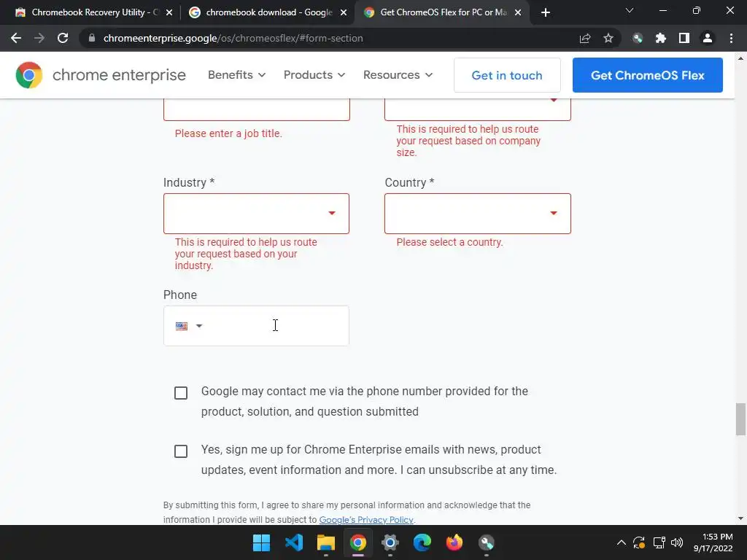The height and width of the screenshot is (560, 747).
Task: Focus the Job title input field
Action: click(256, 109)
